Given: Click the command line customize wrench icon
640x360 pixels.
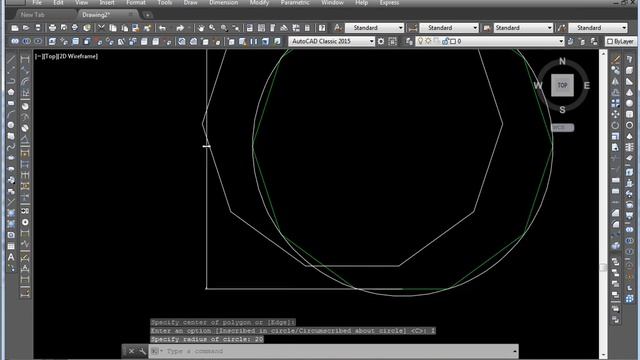Looking at the screenshot, I should [142, 351].
